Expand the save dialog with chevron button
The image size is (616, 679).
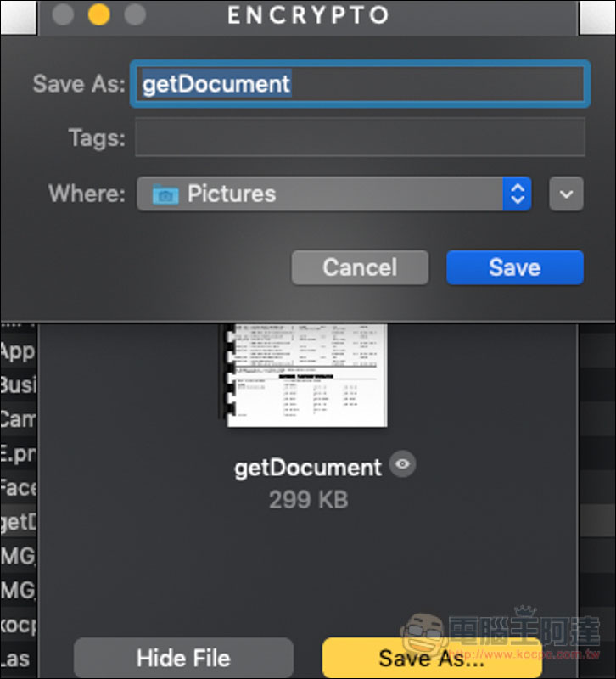566,194
